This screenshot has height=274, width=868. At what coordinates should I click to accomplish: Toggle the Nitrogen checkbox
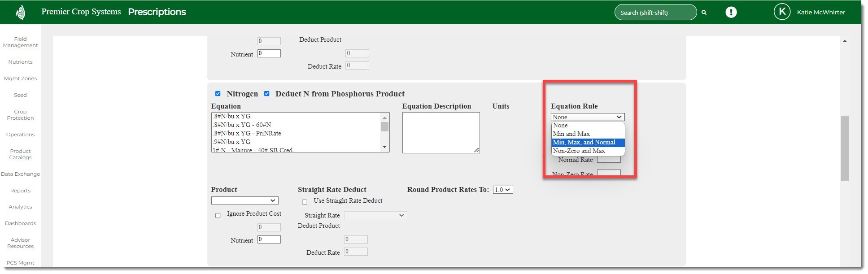click(218, 94)
